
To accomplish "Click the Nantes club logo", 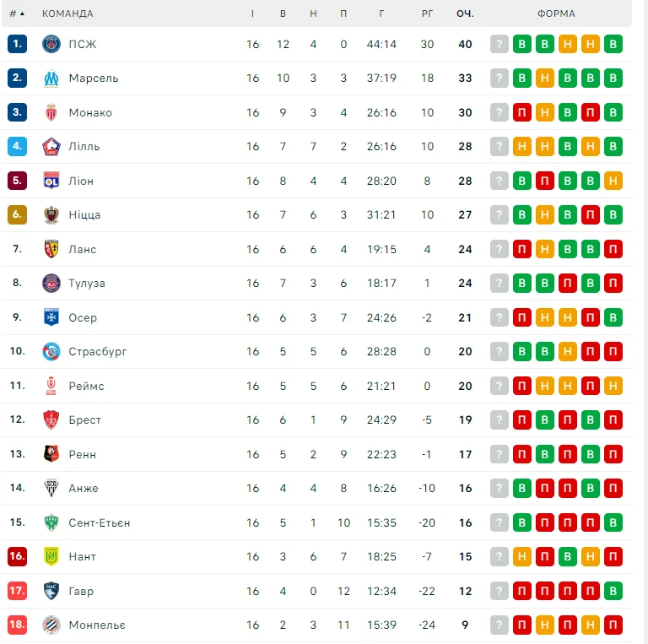I will pos(51,556).
